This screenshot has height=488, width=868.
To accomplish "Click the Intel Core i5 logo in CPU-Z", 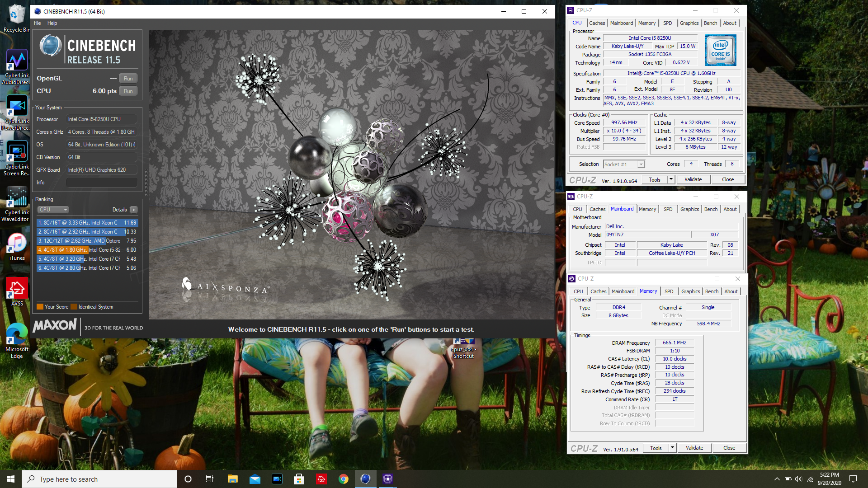I will point(721,51).
